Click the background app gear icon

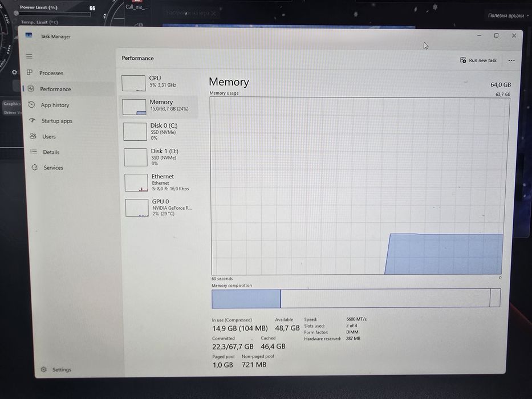14,72
